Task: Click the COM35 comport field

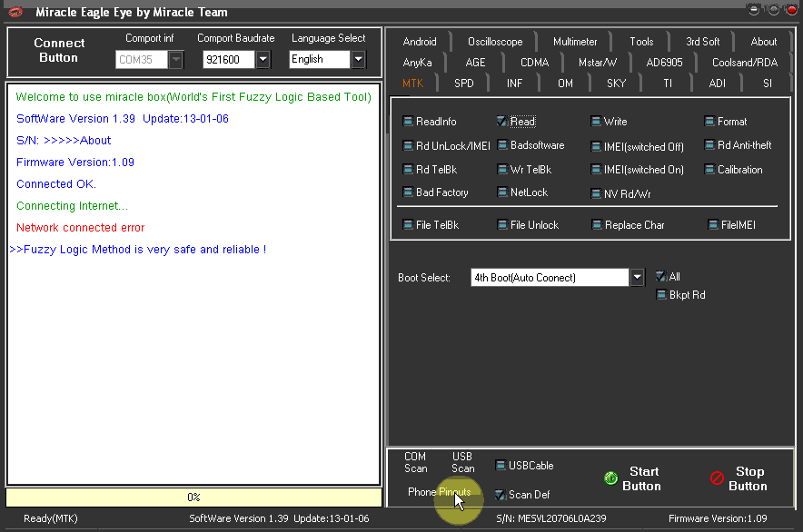Action: click(142, 59)
